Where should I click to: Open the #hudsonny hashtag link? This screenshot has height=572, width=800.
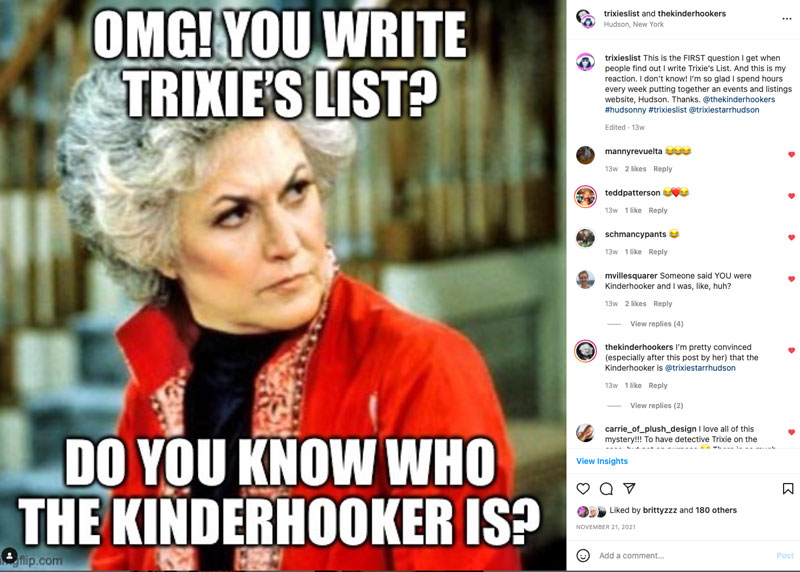(x=626, y=110)
